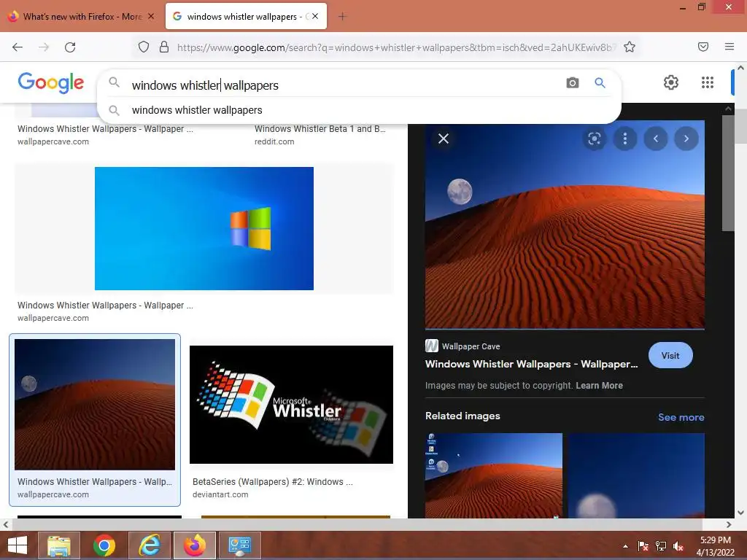This screenshot has height=560, width=747.
Task: Select the 'windows whistler wallpapers' tab
Action: [246, 17]
